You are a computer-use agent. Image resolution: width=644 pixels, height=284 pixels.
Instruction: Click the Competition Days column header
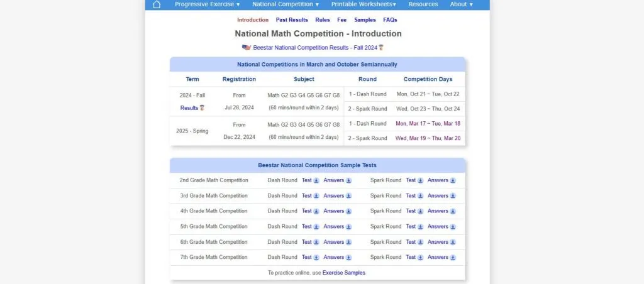[x=428, y=79]
